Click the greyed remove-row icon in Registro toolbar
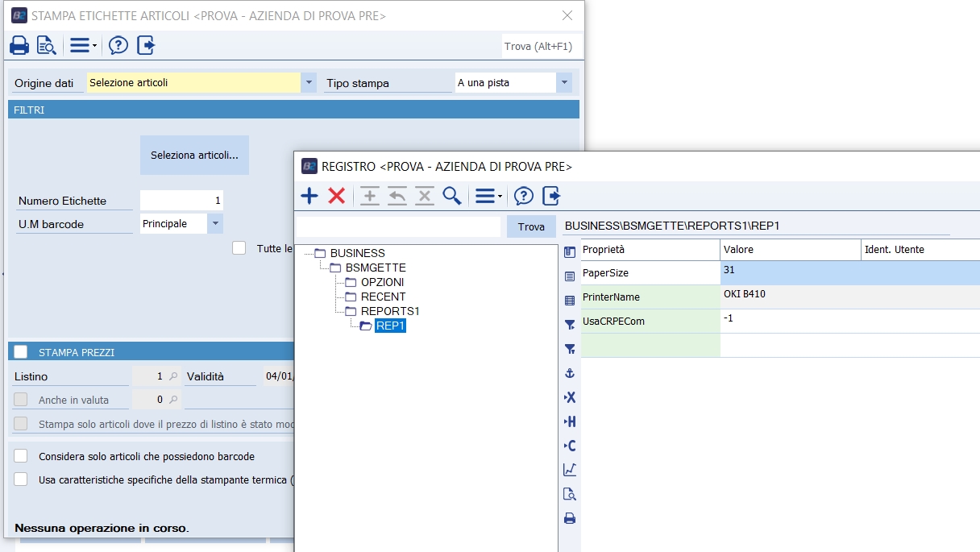Viewport: 980px width, 552px height. (x=425, y=196)
